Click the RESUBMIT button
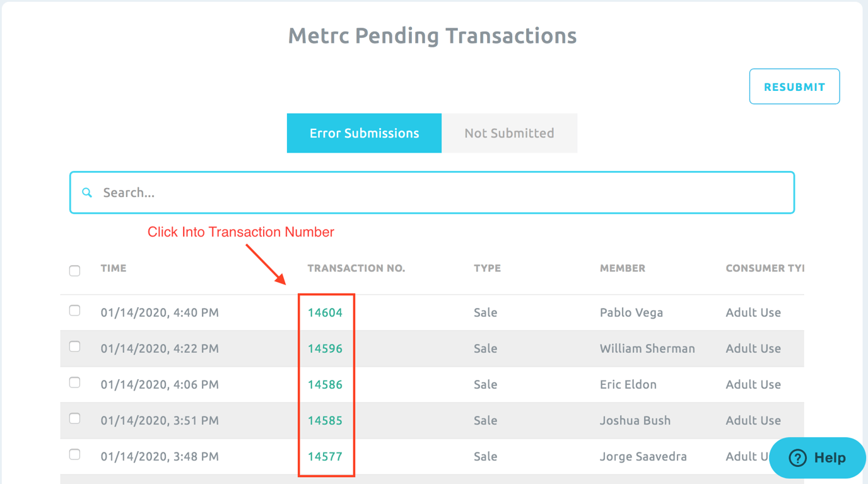Image resolution: width=868 pixels, height=484 pixels. pyautogui.click(x=794, y=86)
